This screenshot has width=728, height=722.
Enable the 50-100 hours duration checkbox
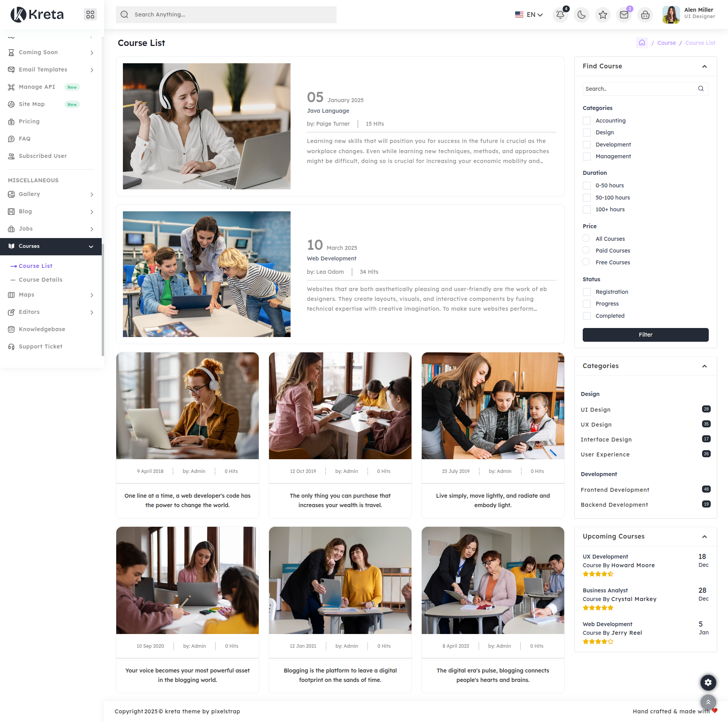[x=587, y=198]
